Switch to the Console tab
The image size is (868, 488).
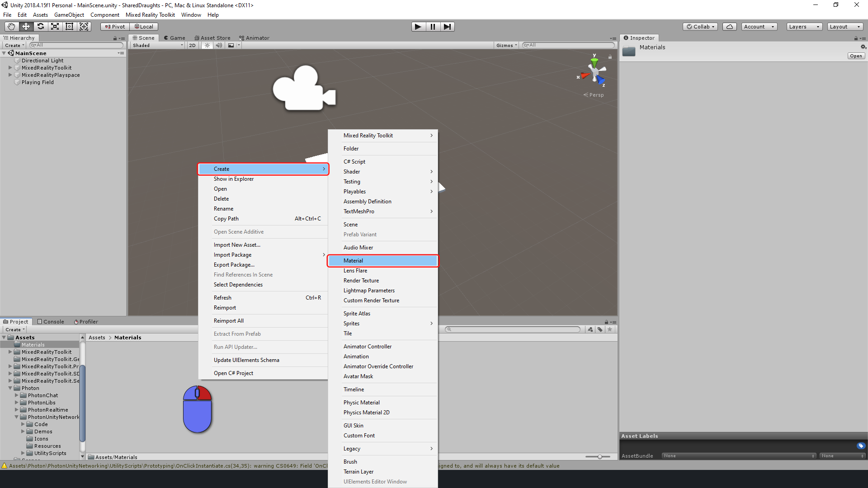coord(51,322)
